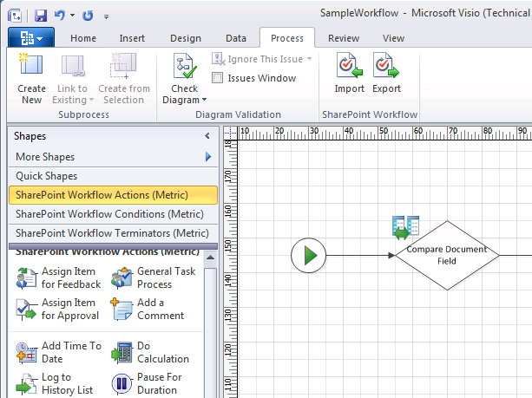Select the Compare Document Field diamond shape

(447, 255)
